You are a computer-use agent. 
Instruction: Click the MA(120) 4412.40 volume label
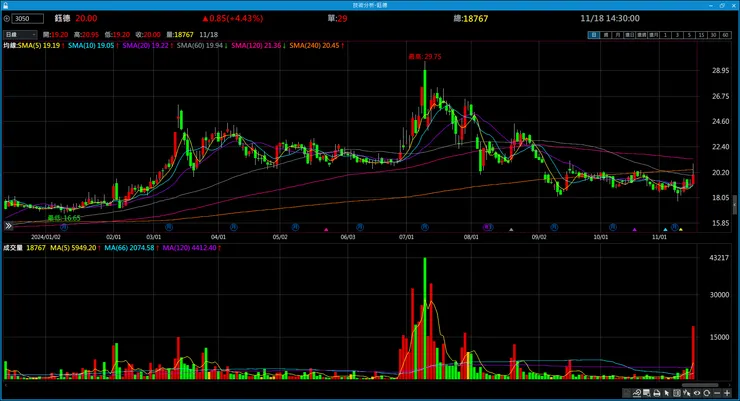[x=189, y=248]
